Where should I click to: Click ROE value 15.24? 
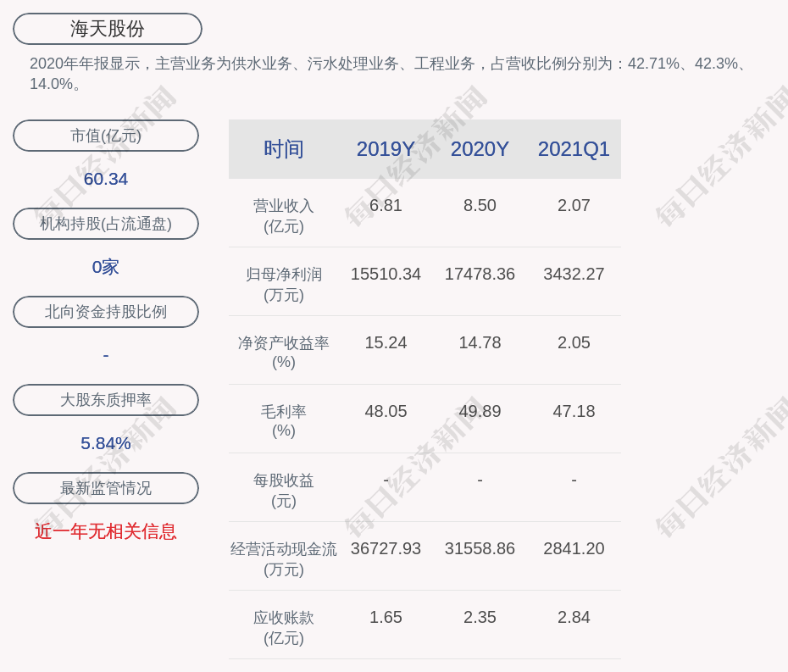[386, 343]
